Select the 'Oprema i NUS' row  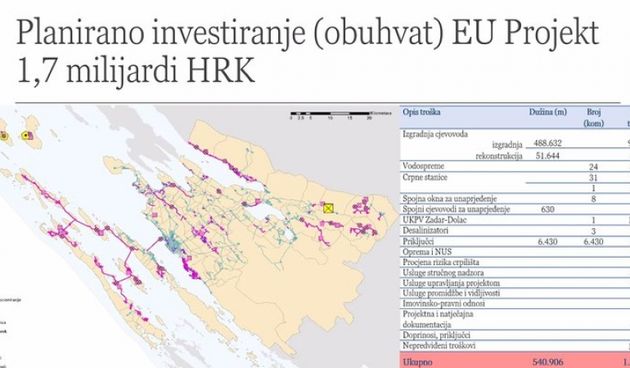point(427,252)
